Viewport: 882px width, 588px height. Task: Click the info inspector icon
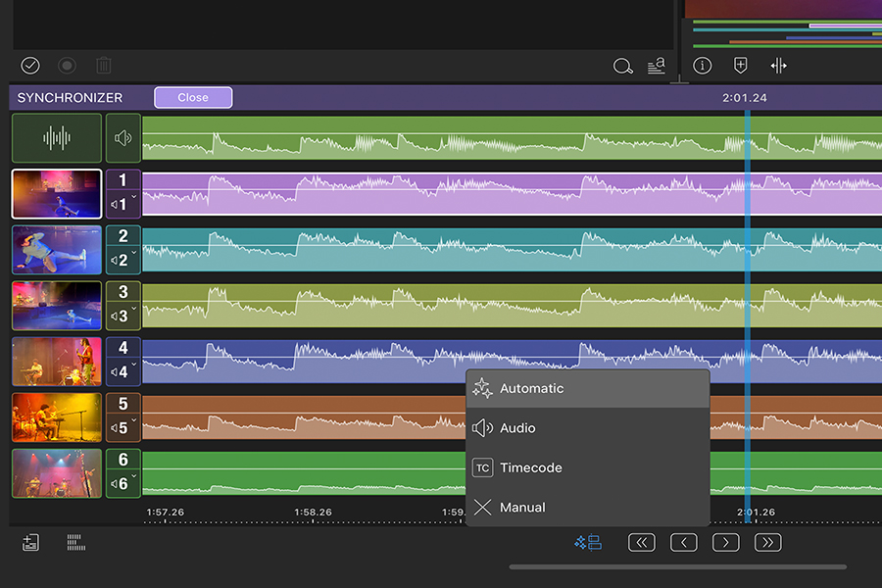point(702,66)
